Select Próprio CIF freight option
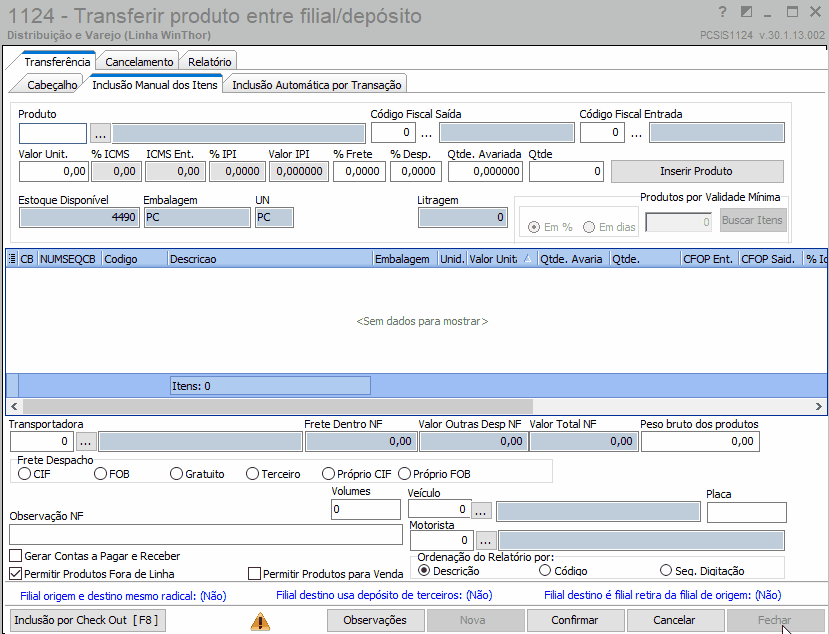The width and height of the screenshot is (829, 634). pos(328,474)
